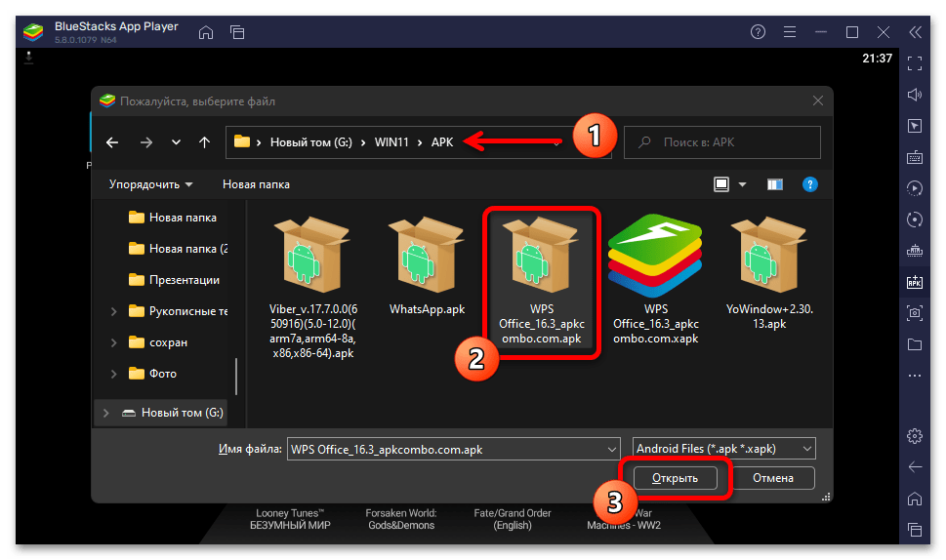Image resolution: width=946 pixels, height=560 pixels.
Task: Click the recent apps icon in sidebar
Action: [x=915, y=529]
